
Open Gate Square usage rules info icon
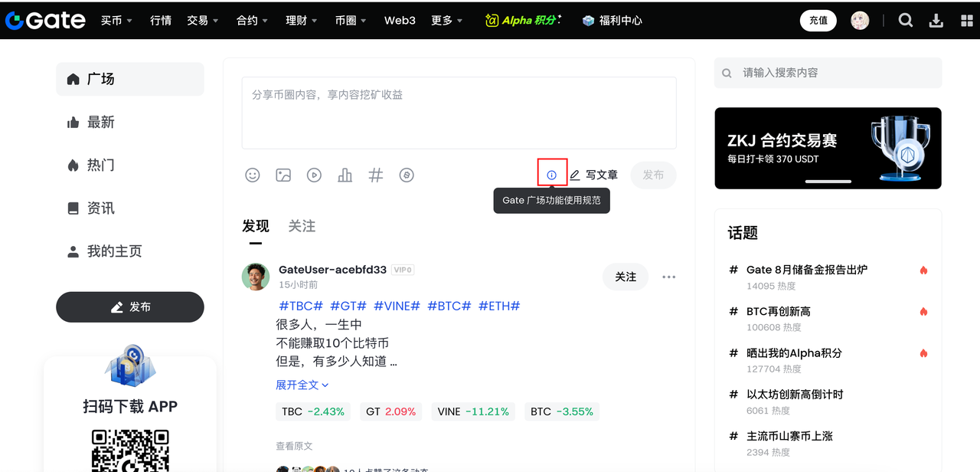(x=552, y=175)
